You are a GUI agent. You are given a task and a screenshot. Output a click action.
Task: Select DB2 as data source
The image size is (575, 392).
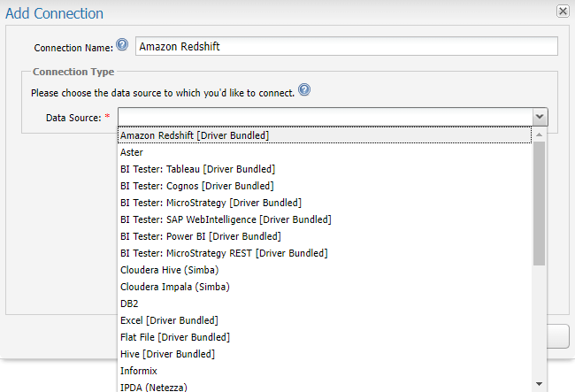click(x=129, y=304)
